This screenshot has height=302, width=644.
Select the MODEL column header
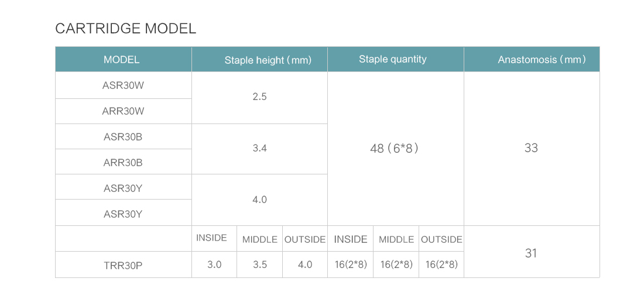124,60
